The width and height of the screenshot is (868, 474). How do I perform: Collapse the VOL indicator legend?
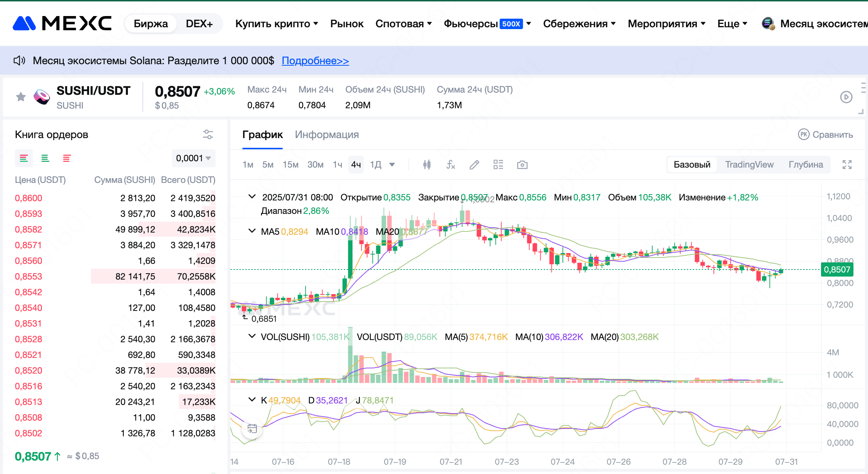[x=252, y=336]
